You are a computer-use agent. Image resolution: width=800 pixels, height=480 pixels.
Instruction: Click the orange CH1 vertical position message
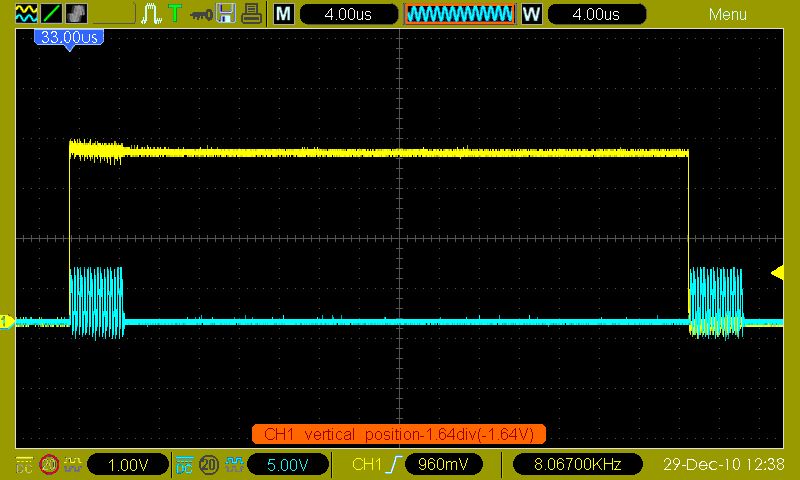click(399, 435)
